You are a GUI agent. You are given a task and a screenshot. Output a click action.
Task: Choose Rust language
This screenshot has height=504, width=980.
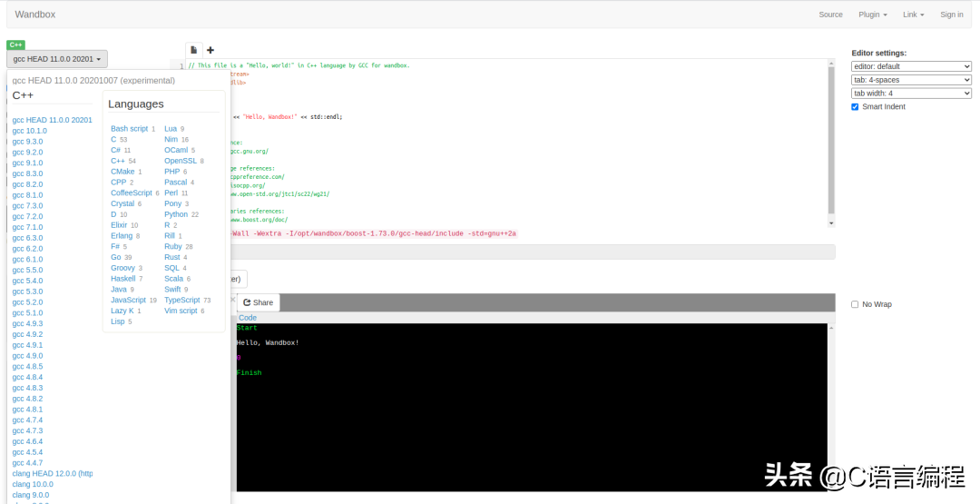pyautogui.click(x=171, y=257)
